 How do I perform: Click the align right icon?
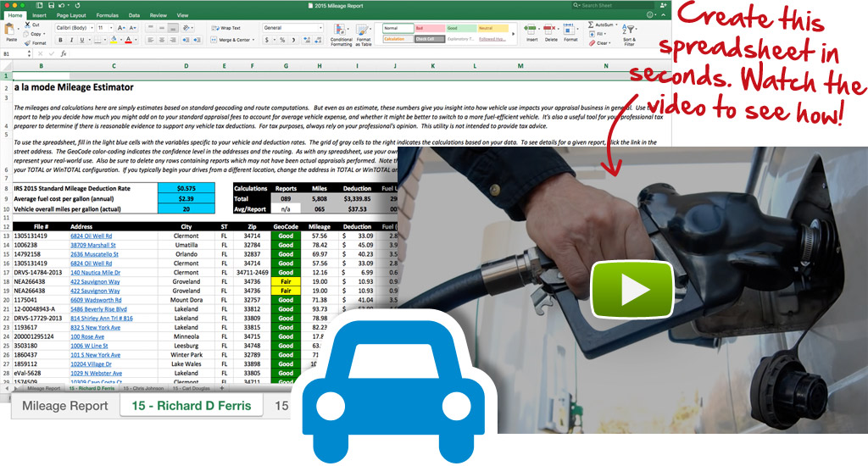coord(173,40)
